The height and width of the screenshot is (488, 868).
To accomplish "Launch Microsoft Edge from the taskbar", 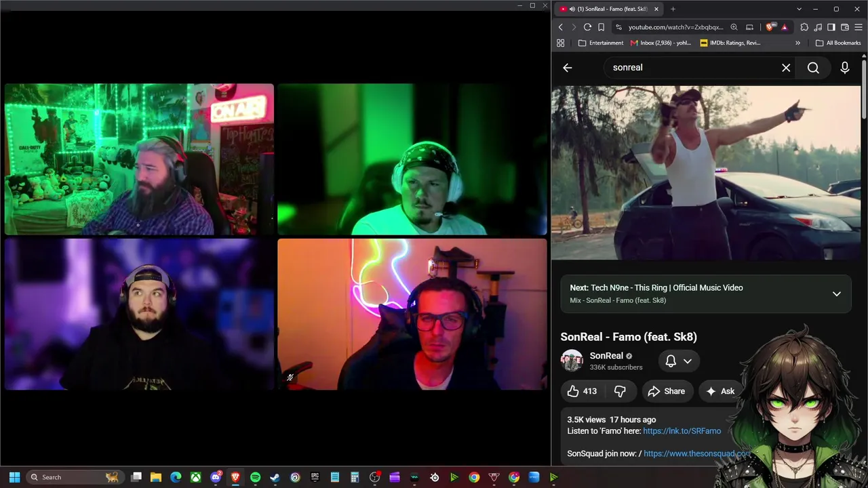I will click(176, 477).
